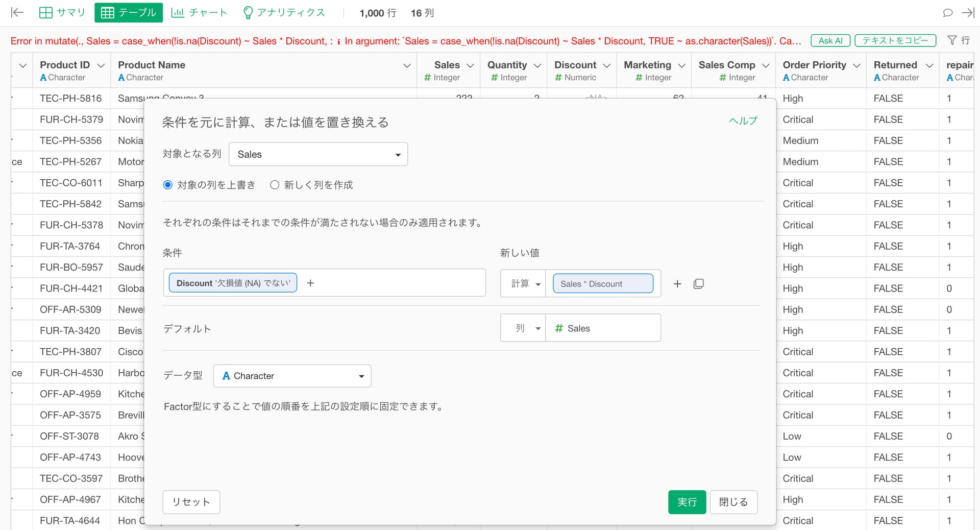Click the comment bubble icon
Screen dimensions: 980x530
click(947, 13)
